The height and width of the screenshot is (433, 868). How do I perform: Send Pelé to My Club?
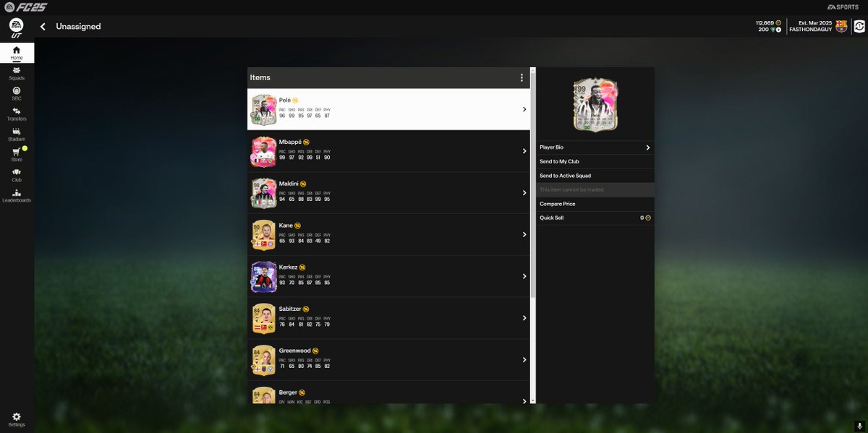pos(595,161)
